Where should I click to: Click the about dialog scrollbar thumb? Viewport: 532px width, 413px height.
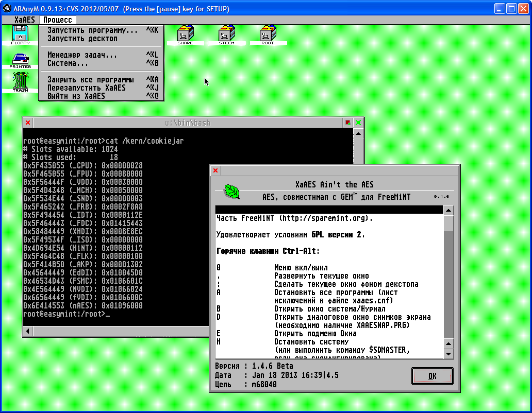point(448,223)
